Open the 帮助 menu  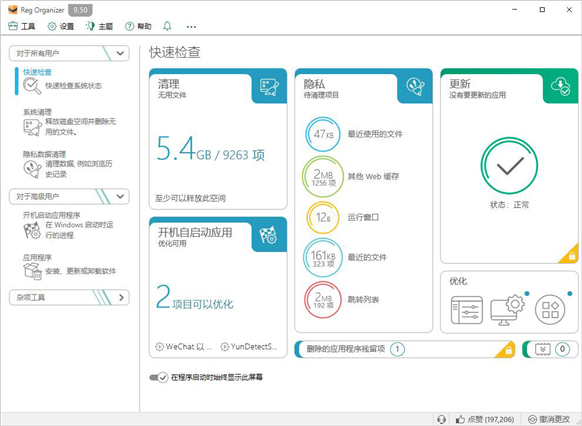pos(138,26)
